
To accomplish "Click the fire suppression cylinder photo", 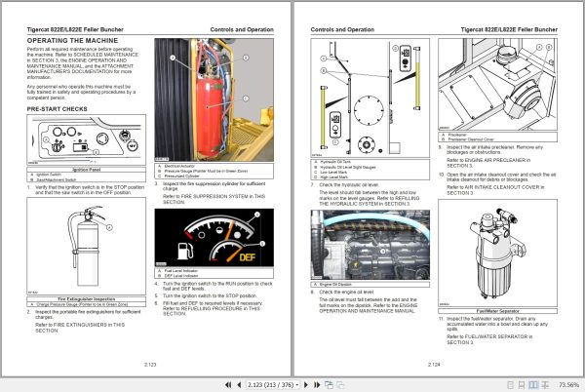I will click(214, 99).
